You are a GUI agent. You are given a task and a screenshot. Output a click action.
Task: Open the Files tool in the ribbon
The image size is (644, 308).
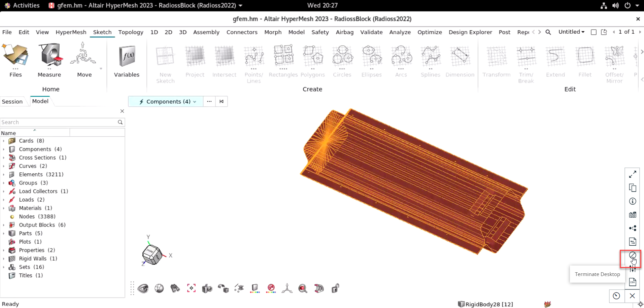click(15, 60)
